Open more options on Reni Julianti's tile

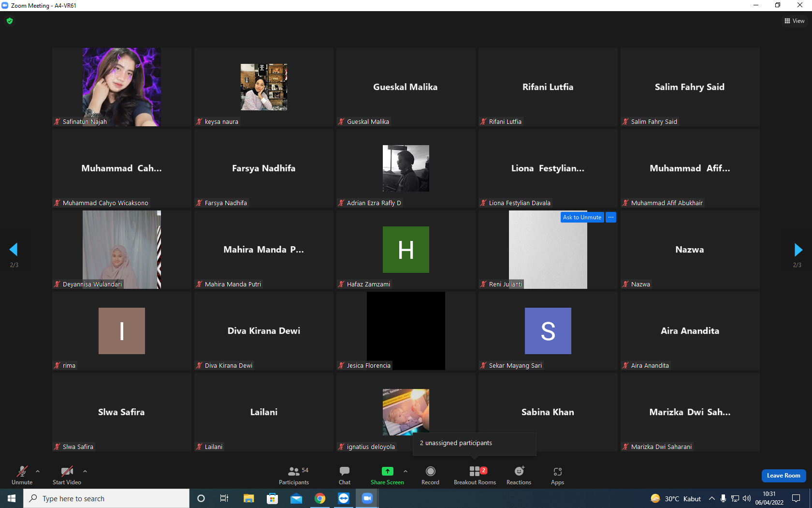click(611, 217)
